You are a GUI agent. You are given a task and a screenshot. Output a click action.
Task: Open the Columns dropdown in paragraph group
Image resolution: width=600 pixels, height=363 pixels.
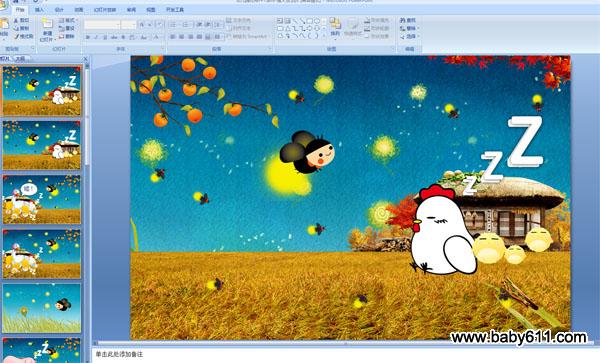[218, 37]
